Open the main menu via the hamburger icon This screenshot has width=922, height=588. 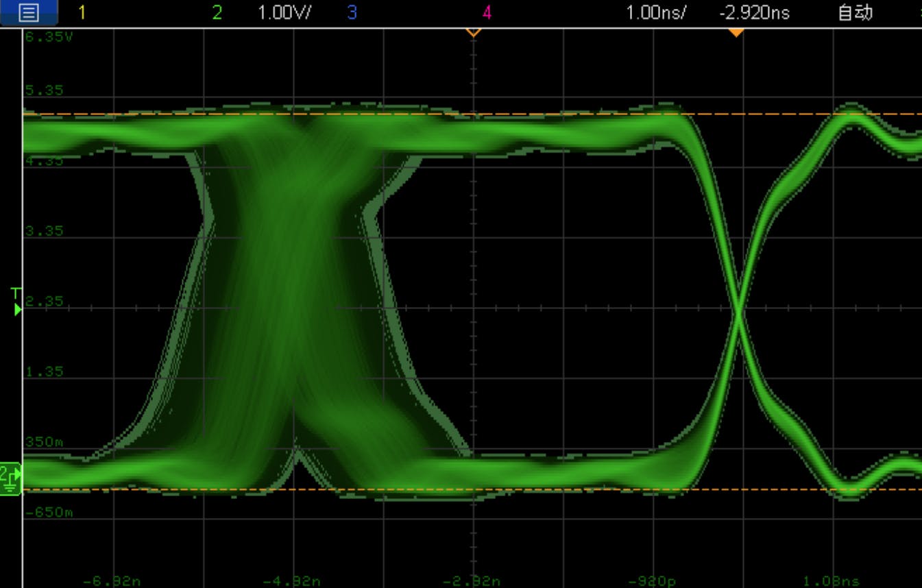click(x=28, y=12)
